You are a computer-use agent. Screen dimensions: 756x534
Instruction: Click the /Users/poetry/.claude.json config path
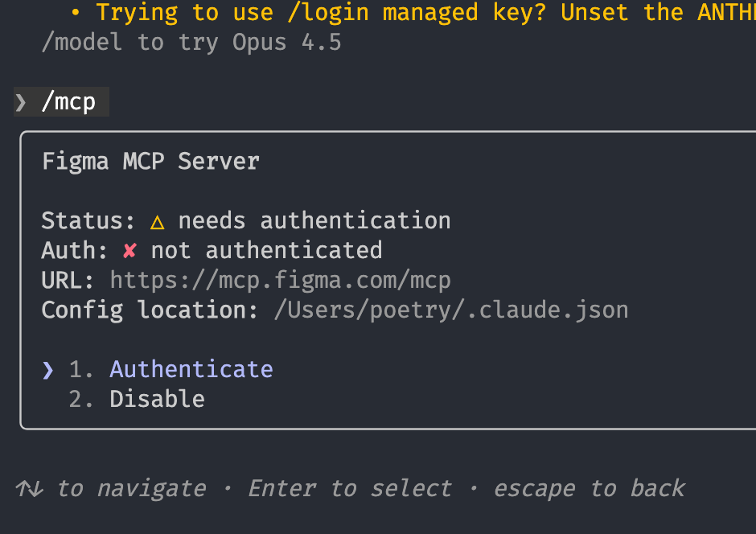[450, 310]
